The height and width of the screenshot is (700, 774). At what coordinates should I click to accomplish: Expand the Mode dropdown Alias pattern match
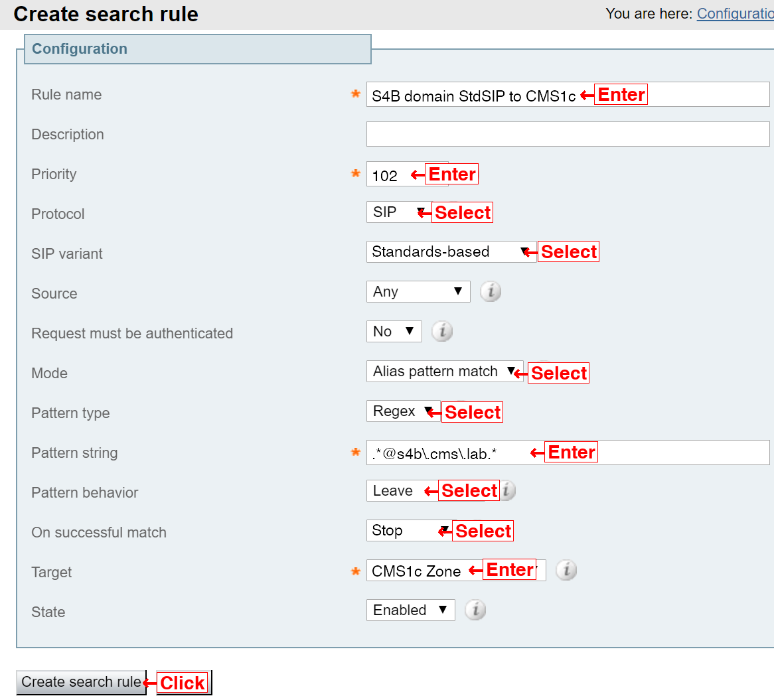[x=444, y=372]
